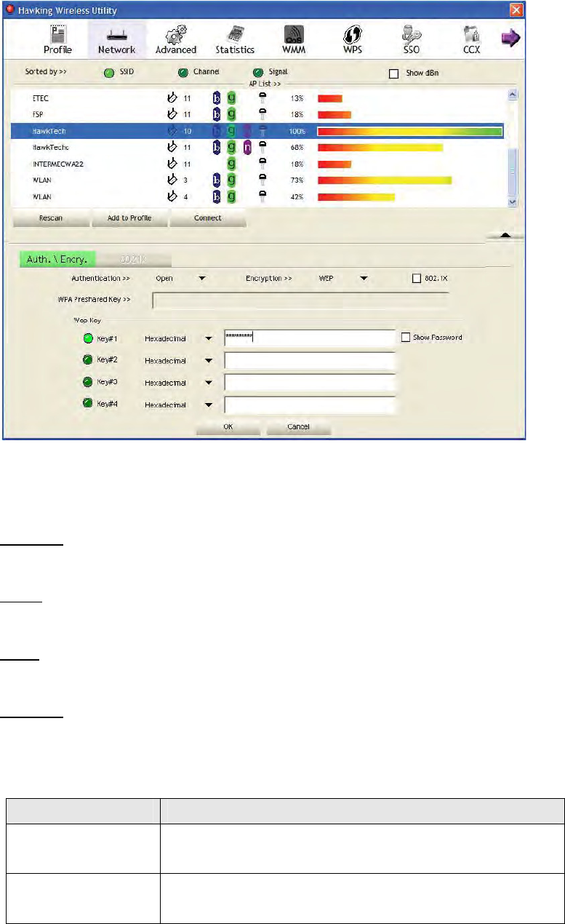Image resolution: width=565 pixels, height=924 pixels.
Task: Click the purple 802.11n badge in HawkTechc row
Action: pyautogui.click(x=247, y=148)
